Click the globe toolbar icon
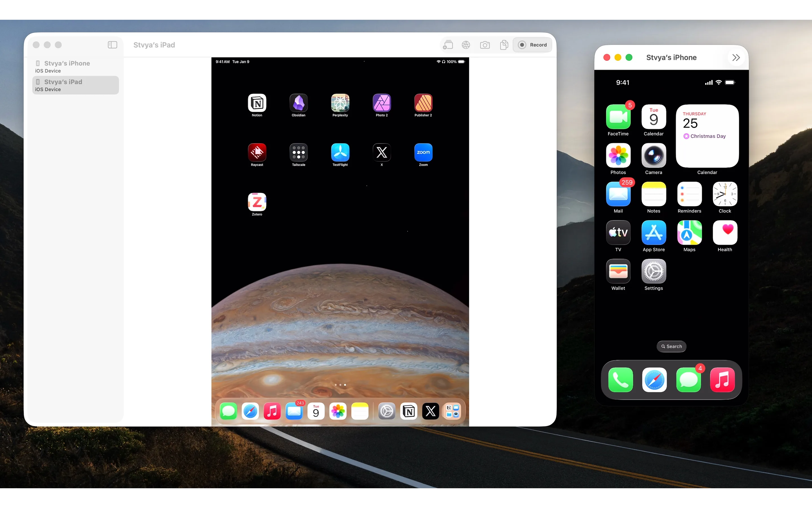This screenshot has height=508, width=812. click(x=466, y=45)
